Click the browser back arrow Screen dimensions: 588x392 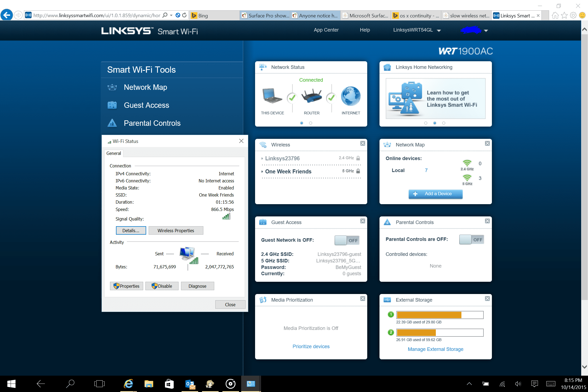click(x=7, y=15)
